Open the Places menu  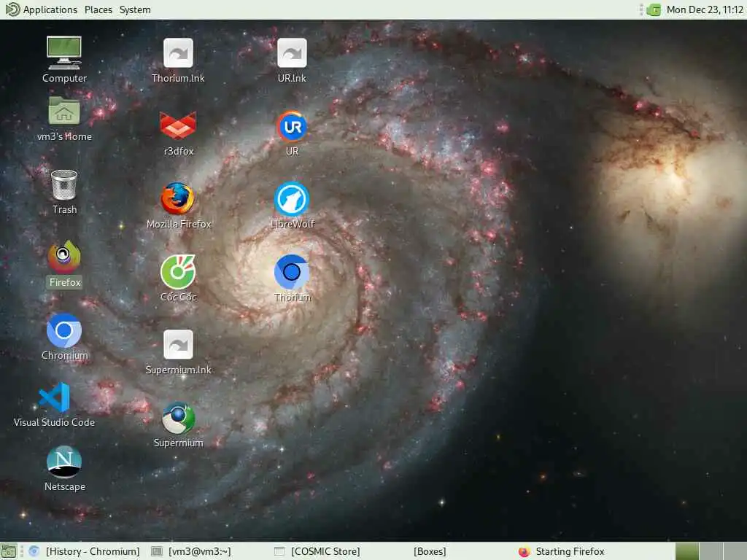98,9
